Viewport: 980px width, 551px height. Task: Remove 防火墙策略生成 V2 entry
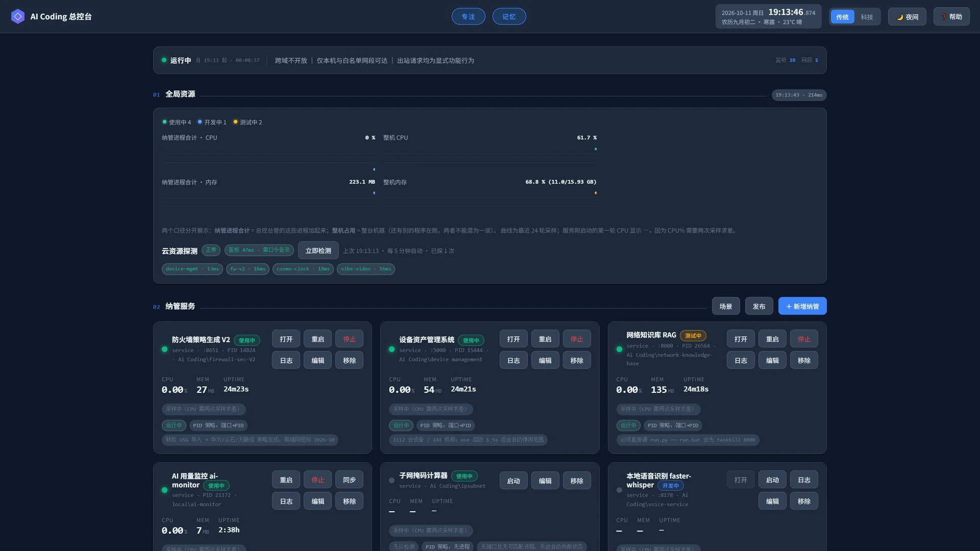point(349,360)
